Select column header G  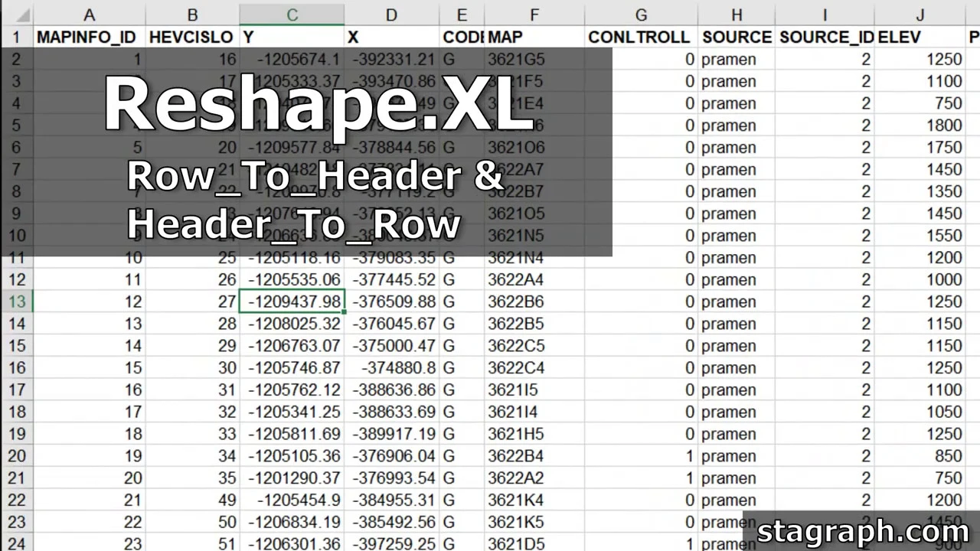[641, 15]
